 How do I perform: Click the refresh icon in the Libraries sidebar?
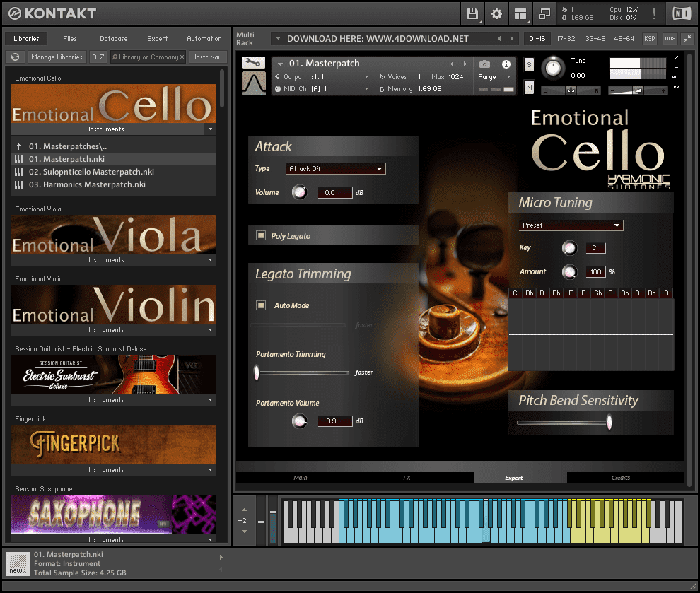[x=15, y=57]
